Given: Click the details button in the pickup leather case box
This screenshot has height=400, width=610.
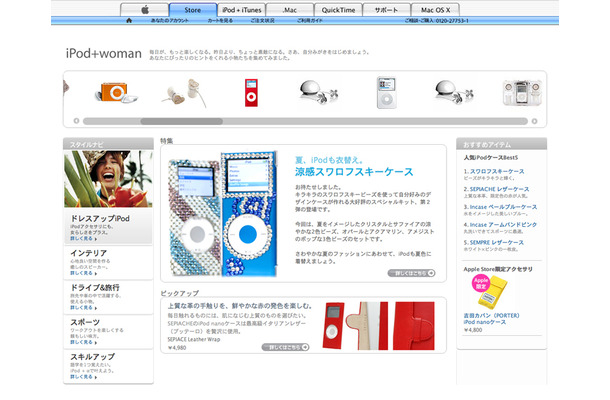Looking at the screenshot, I should 285,347.
